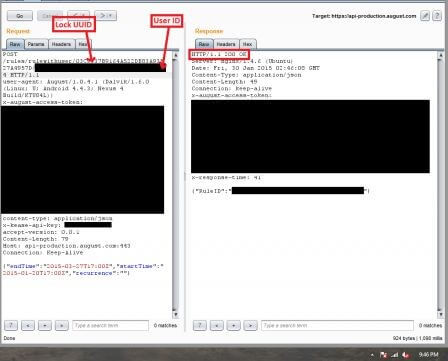Click the Go button to send request

tap(20, 16)
